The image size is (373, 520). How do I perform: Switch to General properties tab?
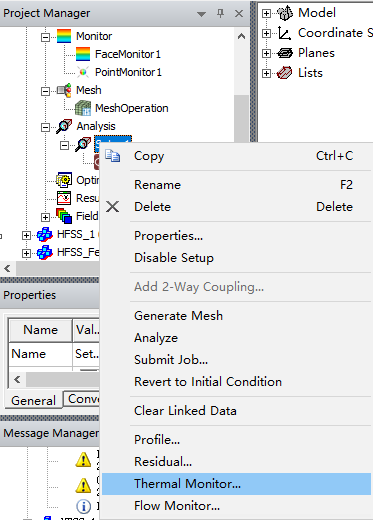[x=33, y=400]
